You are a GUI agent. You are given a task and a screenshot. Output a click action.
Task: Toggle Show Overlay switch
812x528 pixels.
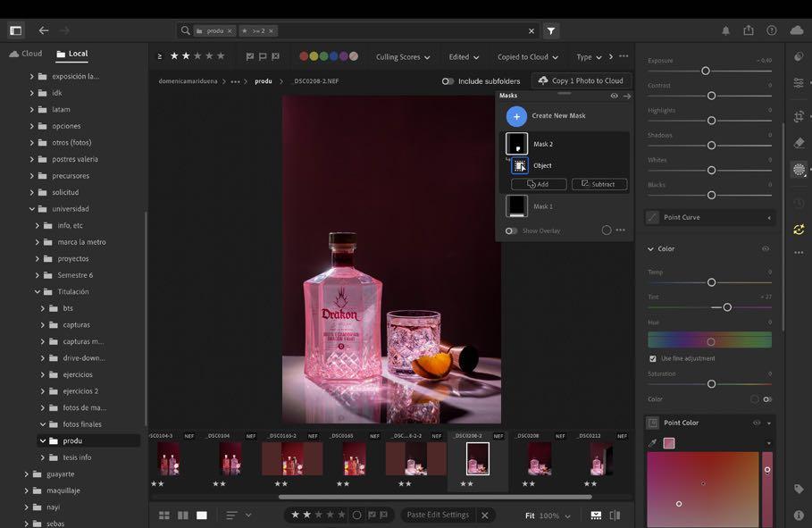(511, 230)
